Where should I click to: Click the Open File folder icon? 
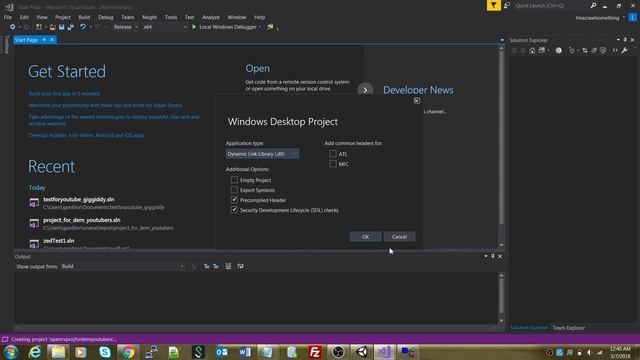tap(53, 27)
